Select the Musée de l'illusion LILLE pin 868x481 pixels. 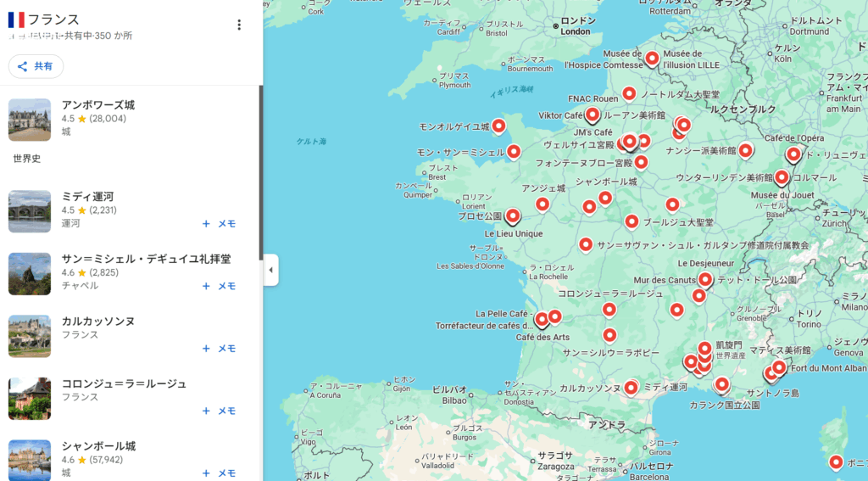(x=652, y=58)
